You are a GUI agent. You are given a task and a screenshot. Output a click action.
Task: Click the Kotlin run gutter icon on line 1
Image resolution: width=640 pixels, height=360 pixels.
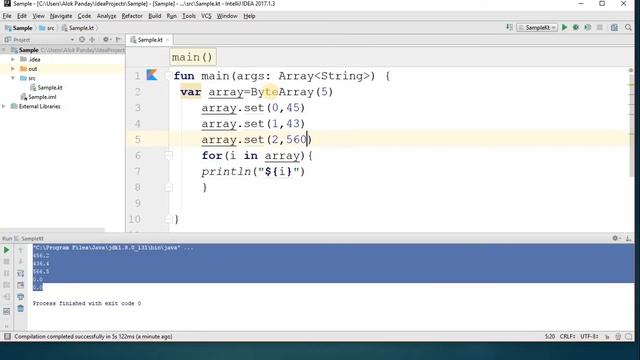point(152,75)
